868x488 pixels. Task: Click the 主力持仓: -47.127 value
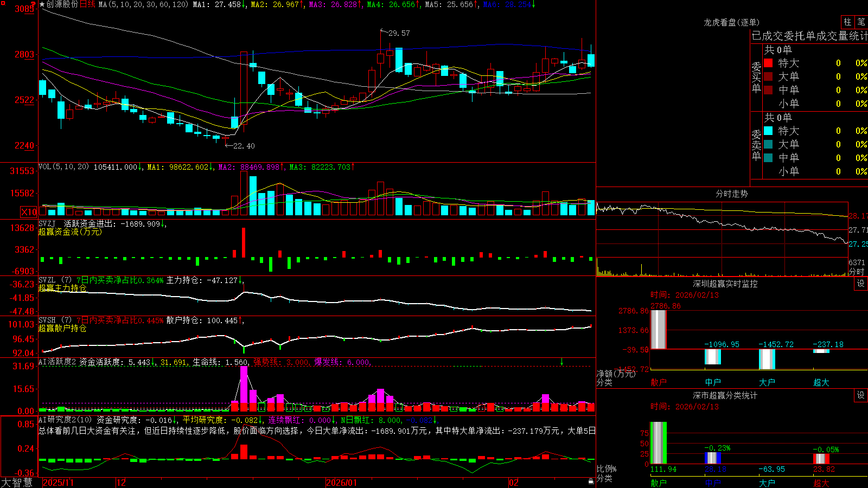pos(202,280)
